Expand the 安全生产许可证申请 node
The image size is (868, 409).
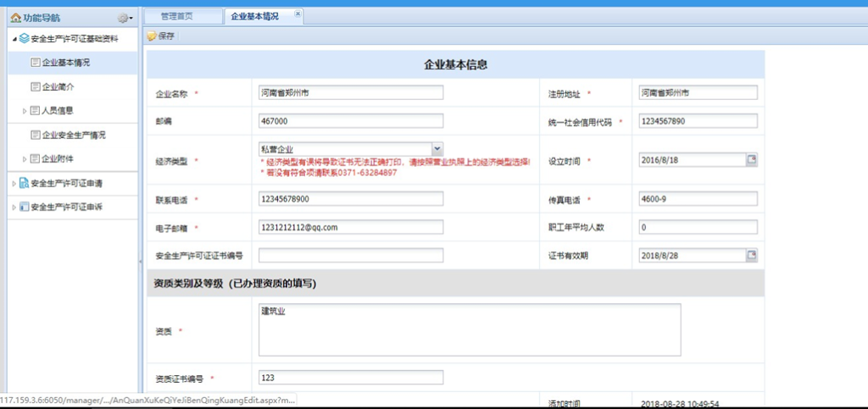[x=14, y=184]
